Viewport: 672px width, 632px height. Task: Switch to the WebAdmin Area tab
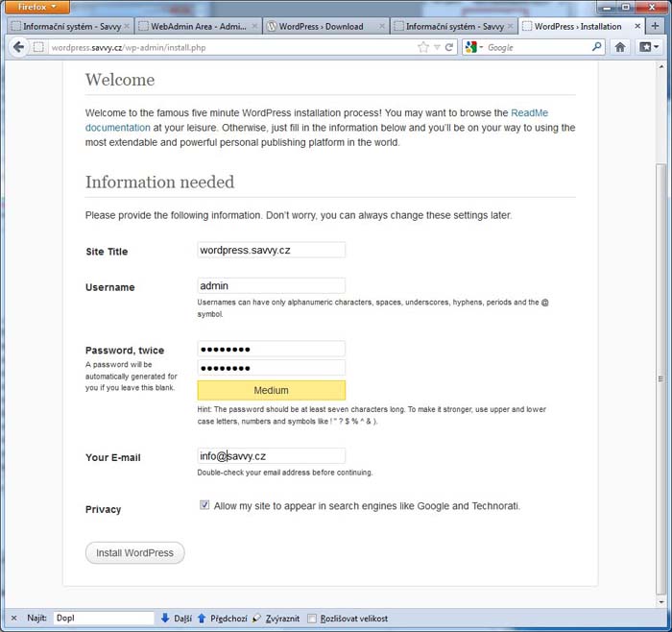pyautogui.click(x=198, y=26)
